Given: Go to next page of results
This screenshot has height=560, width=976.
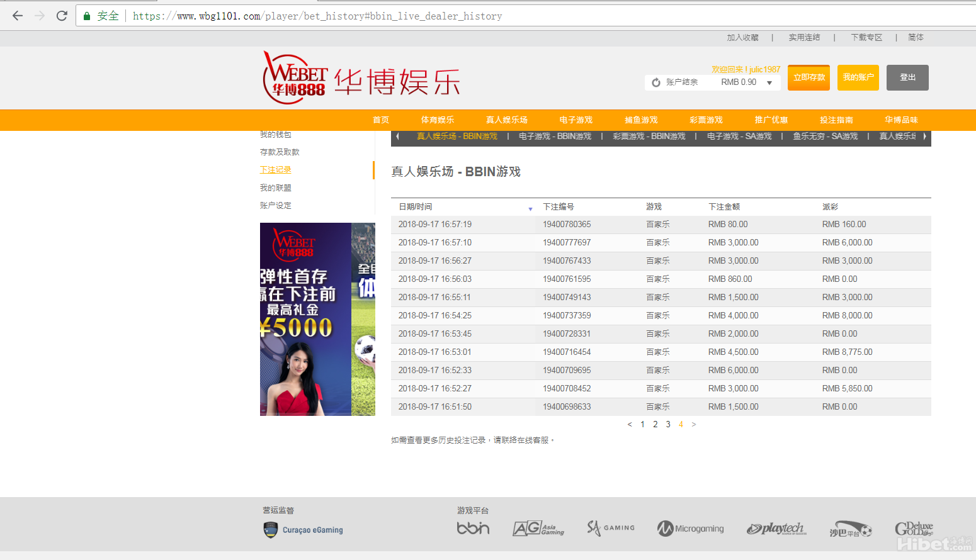Looking at the screenshot, I should pos(694,425).
